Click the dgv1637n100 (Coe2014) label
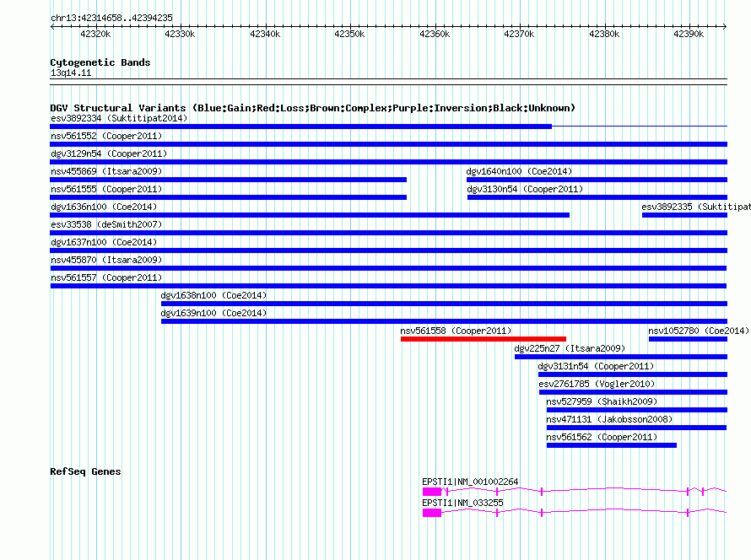Image resolution: width=751 pixels, height=560 pixels. (104, 242)
